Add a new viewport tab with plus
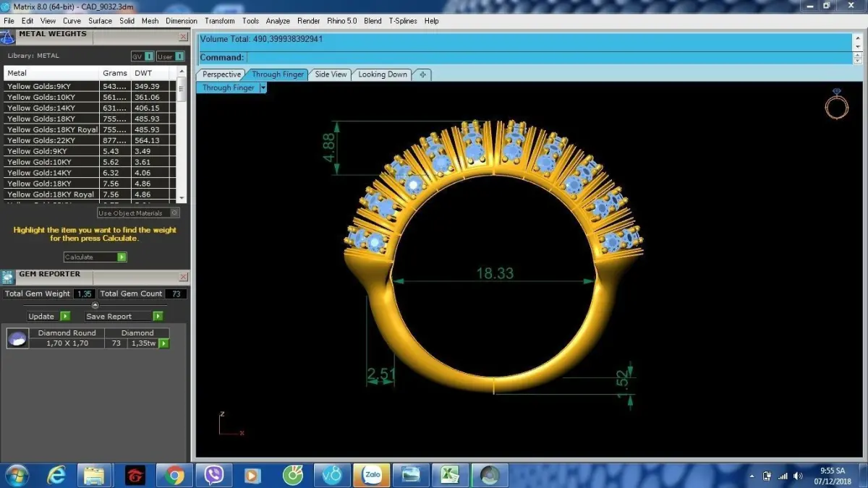The height and width of the screenshot is (488, 868). point(423,74)
